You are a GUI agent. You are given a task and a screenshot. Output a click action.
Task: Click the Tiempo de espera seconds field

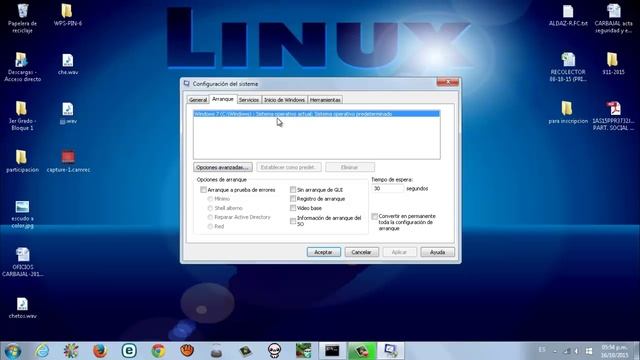click(387, 189)
